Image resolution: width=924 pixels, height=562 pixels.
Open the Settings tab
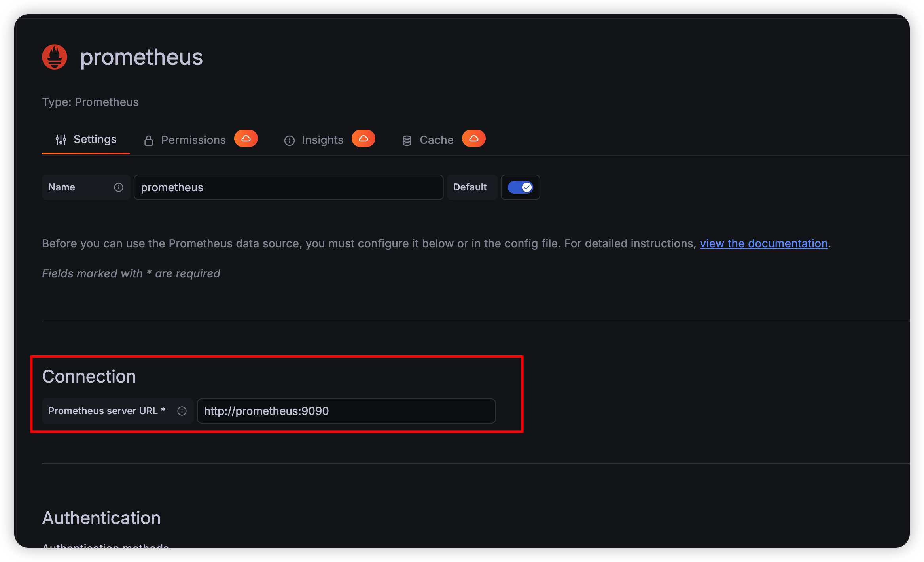86,140
